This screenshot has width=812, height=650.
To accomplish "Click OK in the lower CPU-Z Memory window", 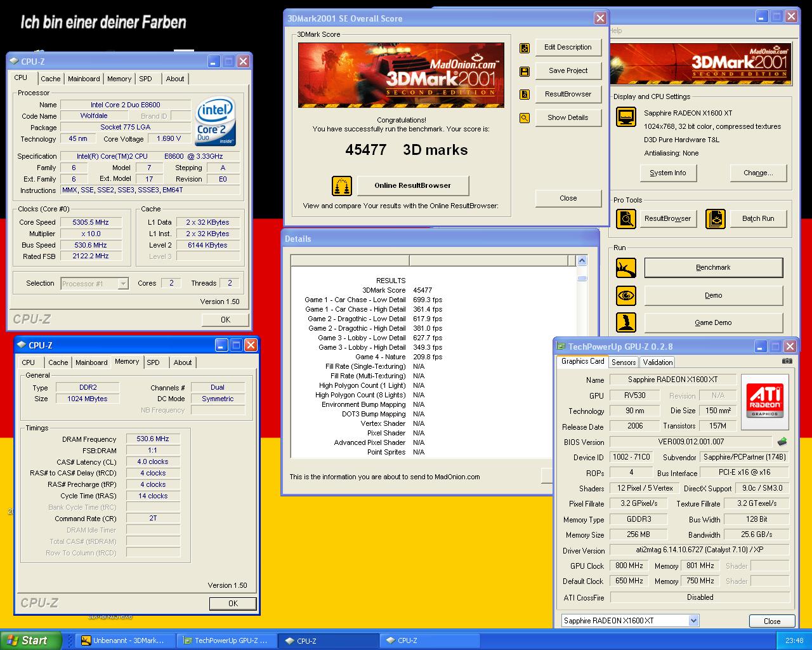I will 233,604.
